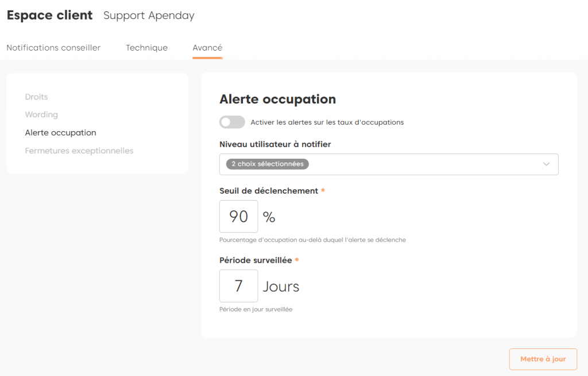Click the '2 choix sélectionnées' chip
The height and width of the screenshot is (376, 588).
point(268,164)
